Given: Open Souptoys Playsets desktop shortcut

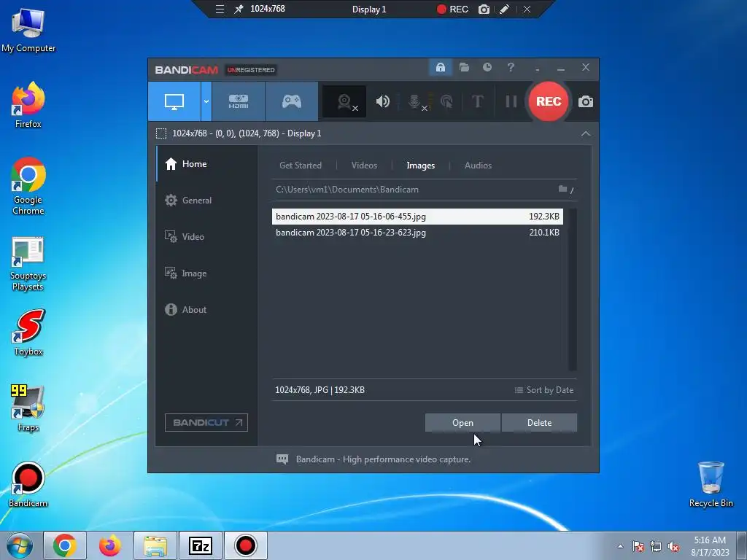Looking at the screenshot, I should pyautogui.click(x=28, y=263).
